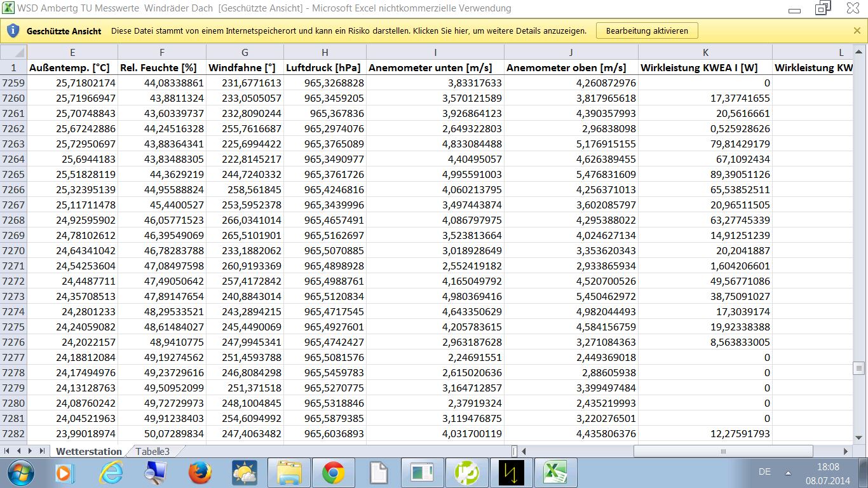Open the Windows Start menu
Screen dimensions: 868x488
21,473
